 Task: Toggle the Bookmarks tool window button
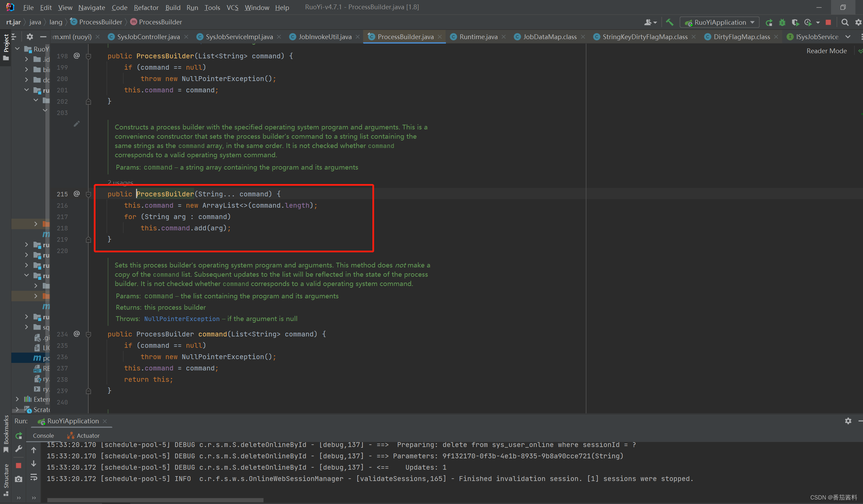coord(6,434)
